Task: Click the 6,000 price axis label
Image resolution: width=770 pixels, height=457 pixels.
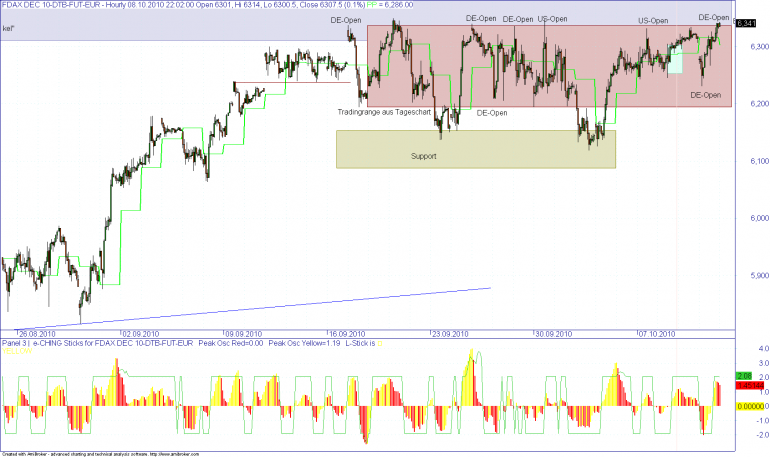Action: (x=759, y=218)
